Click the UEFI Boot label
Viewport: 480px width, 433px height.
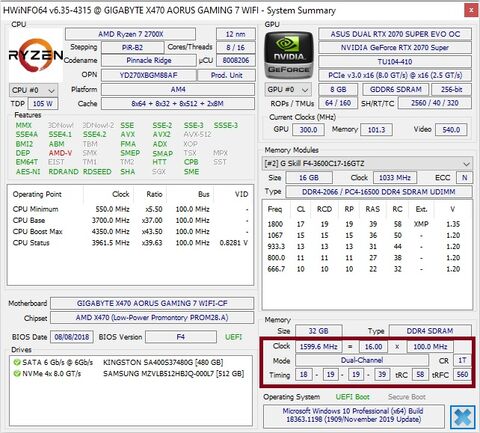pyautogui.click(x=352, y=397)
